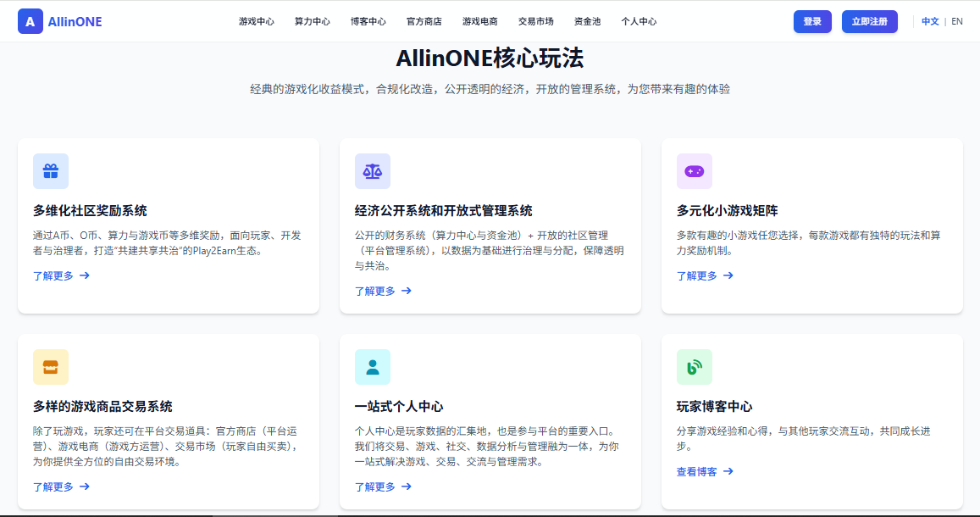Click the AllinONE logo icon
Image resolution: width=980 pixels, height=517 pixels.
[x=30, y=21]
